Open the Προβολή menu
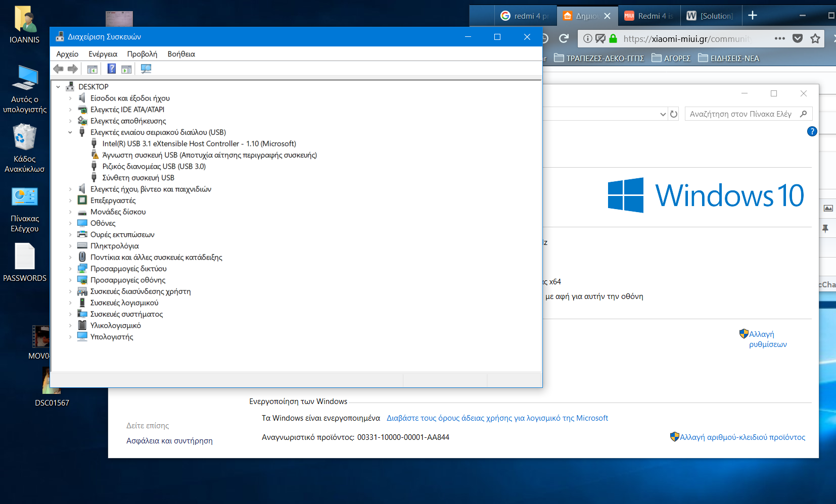The image size is (836, 504). tap(142, 54)
